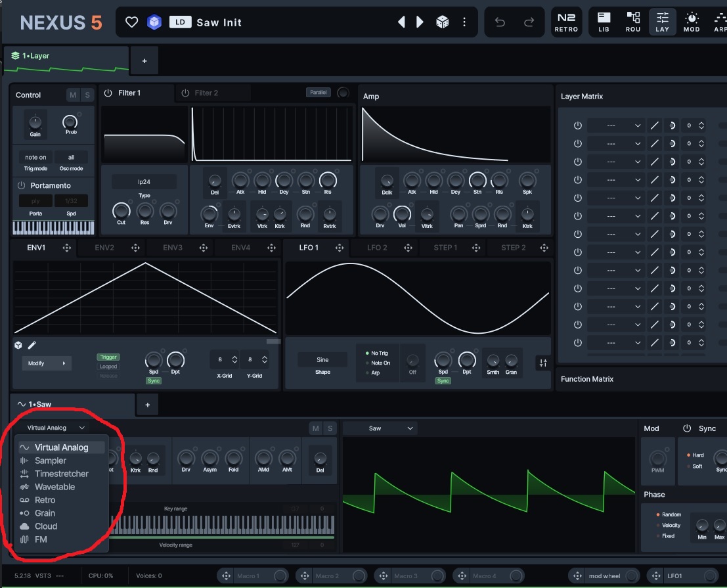Click LFO 1 modulation drag handle icon
Image resolution: width=727 pixels, height=588 pixels.
[x=340, y=248]
